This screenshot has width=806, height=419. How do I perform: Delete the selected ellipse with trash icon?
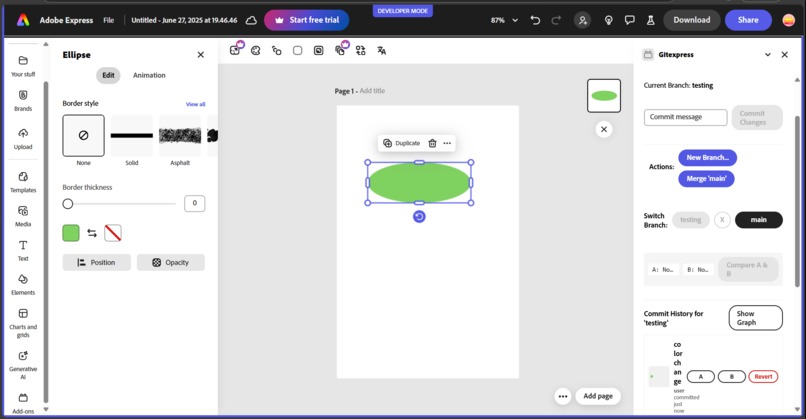[432, 143]
